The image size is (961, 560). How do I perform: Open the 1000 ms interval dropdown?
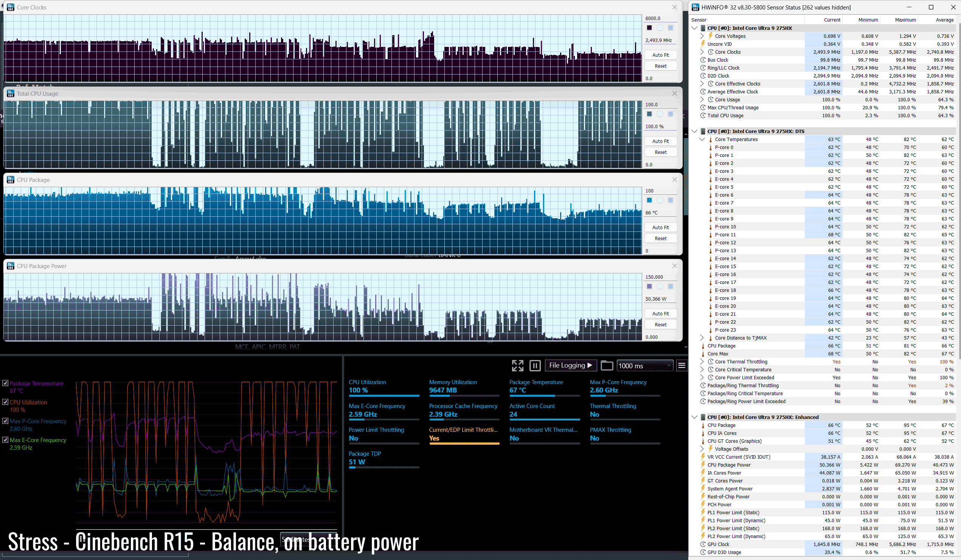pyautogui.click(x=644, y=366)
